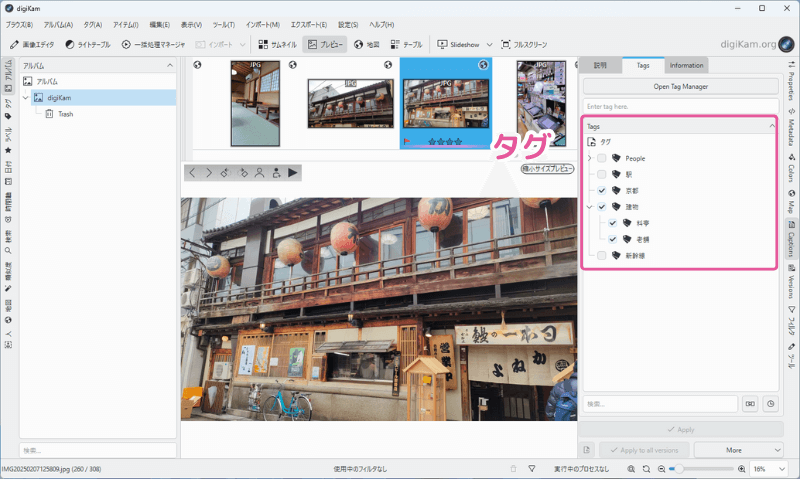Enable the 新幹線 tag checkbox
The height and width of the screenshot is (480, 800).
point(601,256)
